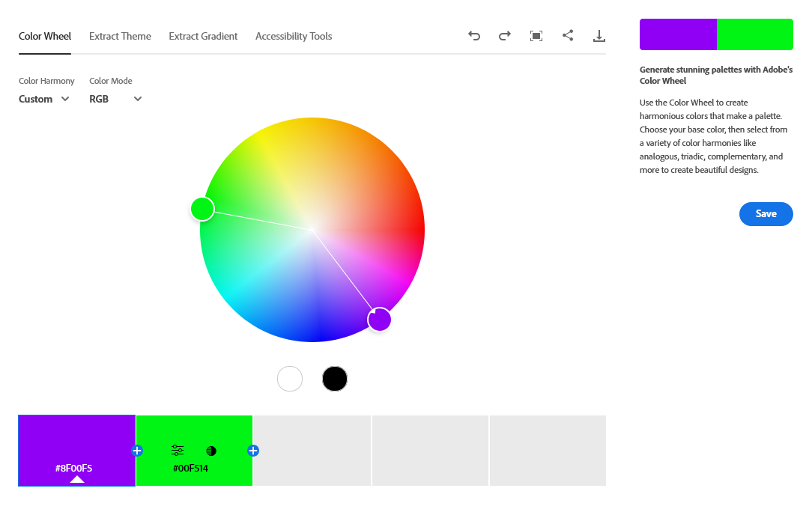Click the base color triangle marker
The height and width of the screenshot is (527, 812).
(77, 479)
